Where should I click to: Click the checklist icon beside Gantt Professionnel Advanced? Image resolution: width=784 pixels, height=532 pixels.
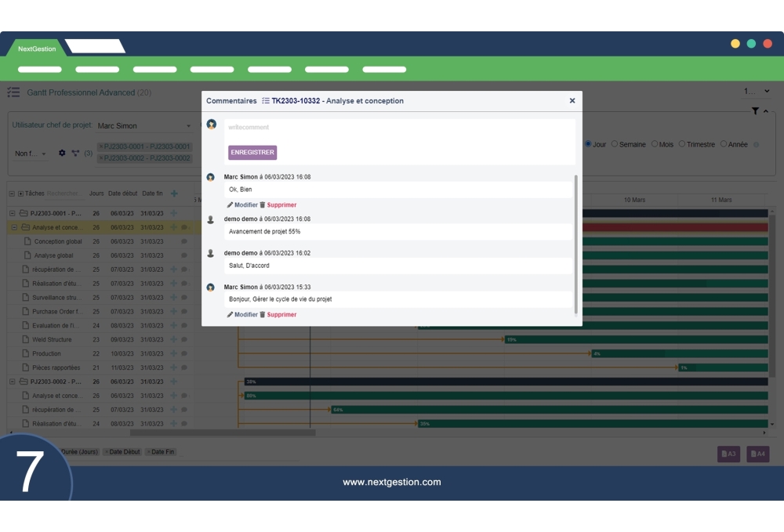pos(13,92)
